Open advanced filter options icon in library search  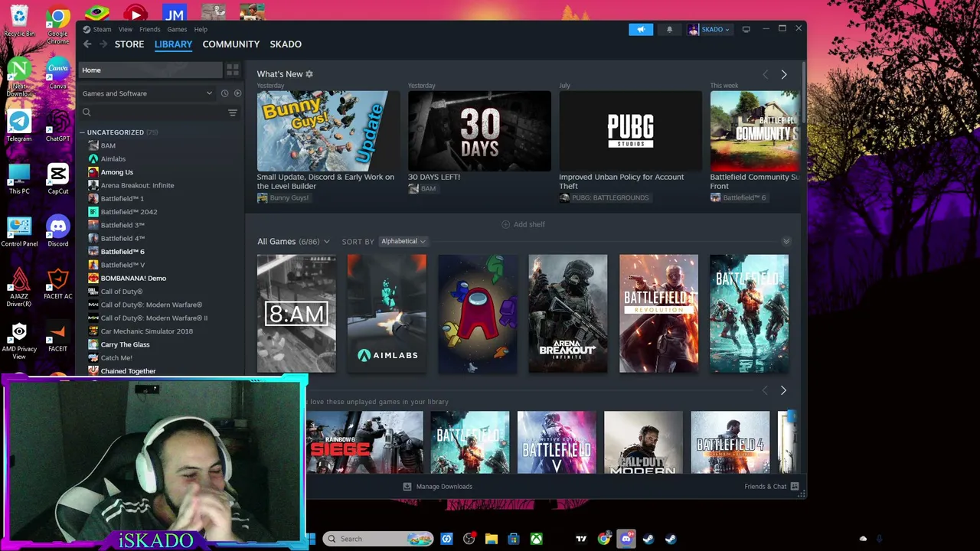tap(233, 112)
